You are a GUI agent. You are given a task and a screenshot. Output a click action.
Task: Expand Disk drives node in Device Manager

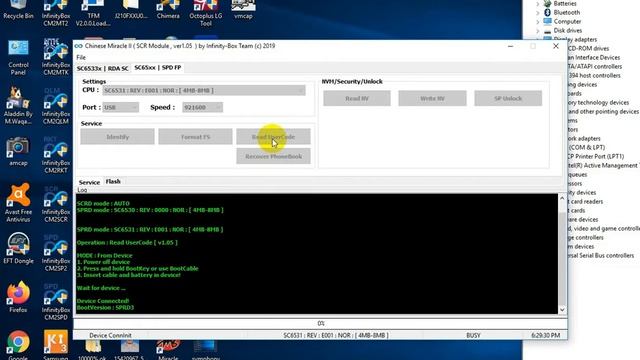click(538, 31)
